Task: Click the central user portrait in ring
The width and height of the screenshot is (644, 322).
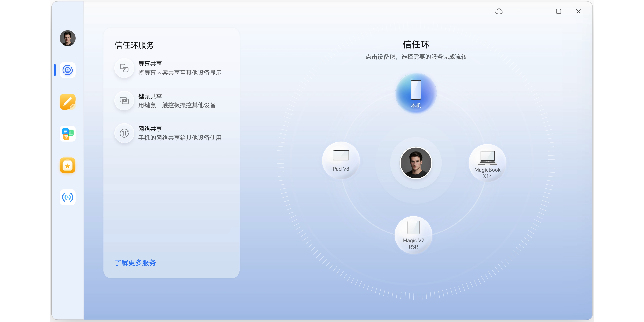Action: [x=416, y=163]
